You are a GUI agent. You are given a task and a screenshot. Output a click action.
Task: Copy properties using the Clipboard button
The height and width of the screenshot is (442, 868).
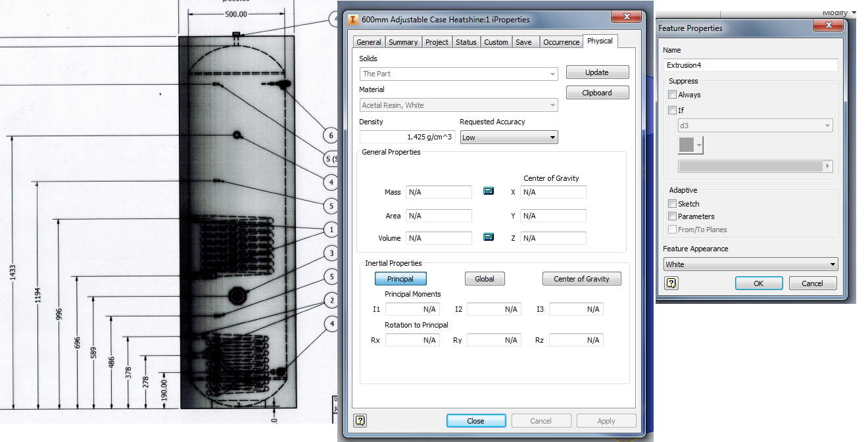597,92
